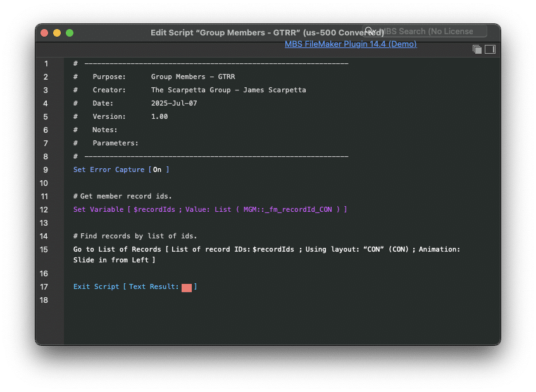Select the "Version:" comment line
Image resolution: width=536 pixels, height=392 pixels.
pyautogui.click(x=120, y=116)
